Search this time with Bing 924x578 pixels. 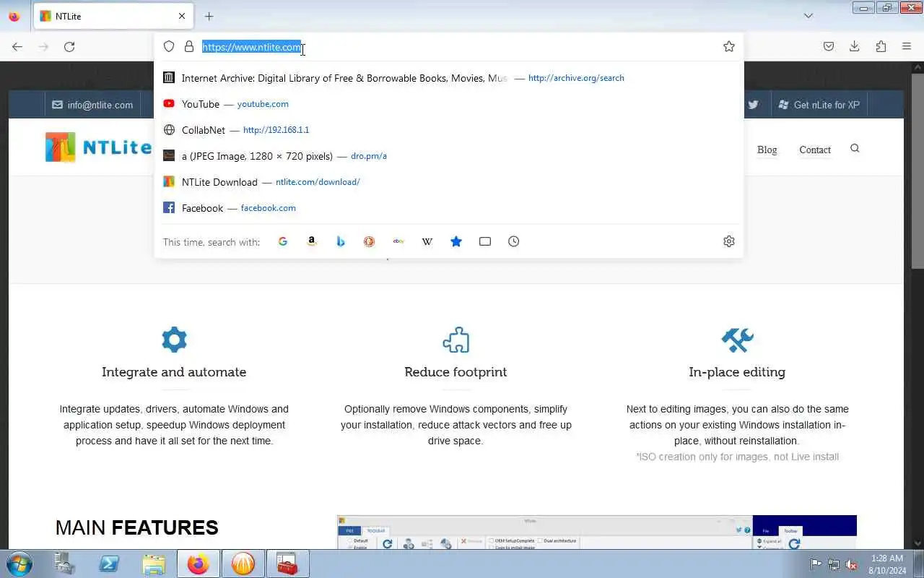341,241
